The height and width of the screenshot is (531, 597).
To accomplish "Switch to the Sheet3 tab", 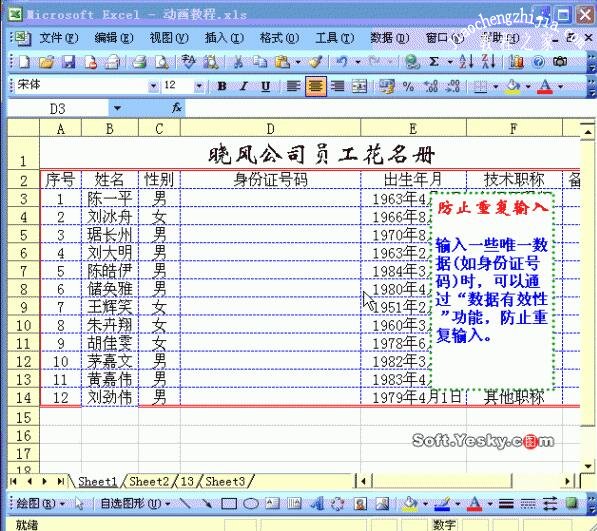I will (x=225, y=481).
